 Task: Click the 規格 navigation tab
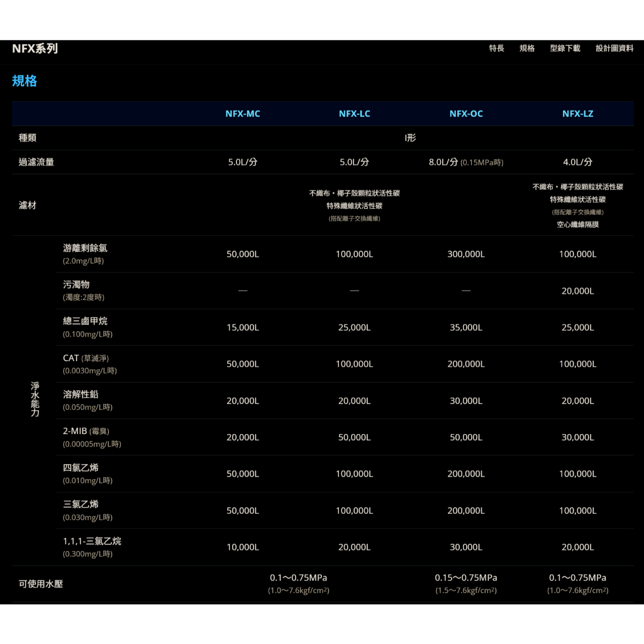coord(526,48)
